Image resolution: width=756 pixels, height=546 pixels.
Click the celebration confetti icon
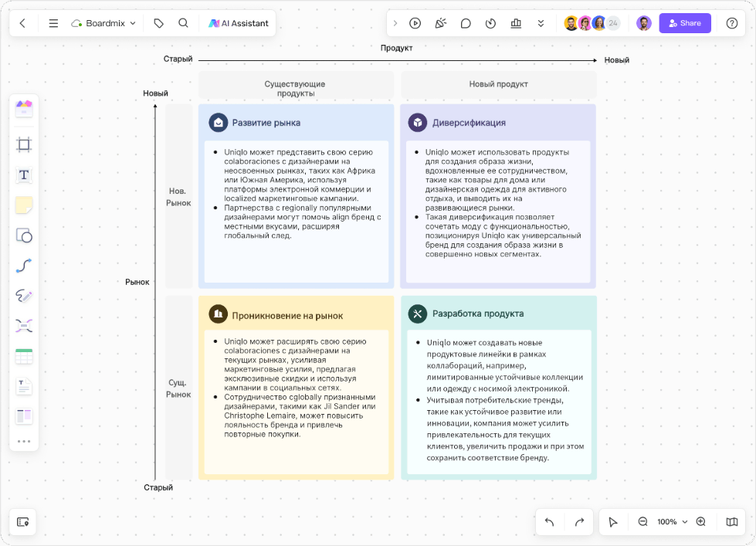click(441, 23)
